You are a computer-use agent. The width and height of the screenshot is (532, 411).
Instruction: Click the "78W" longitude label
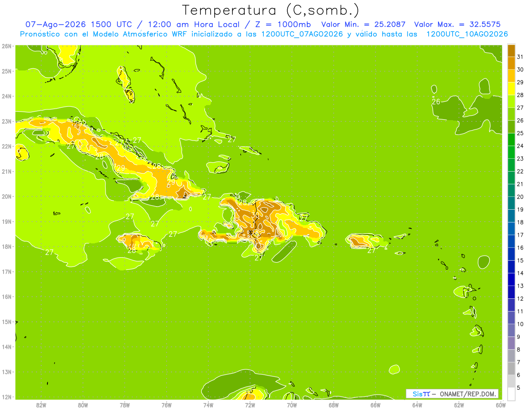tap(125, 405)
